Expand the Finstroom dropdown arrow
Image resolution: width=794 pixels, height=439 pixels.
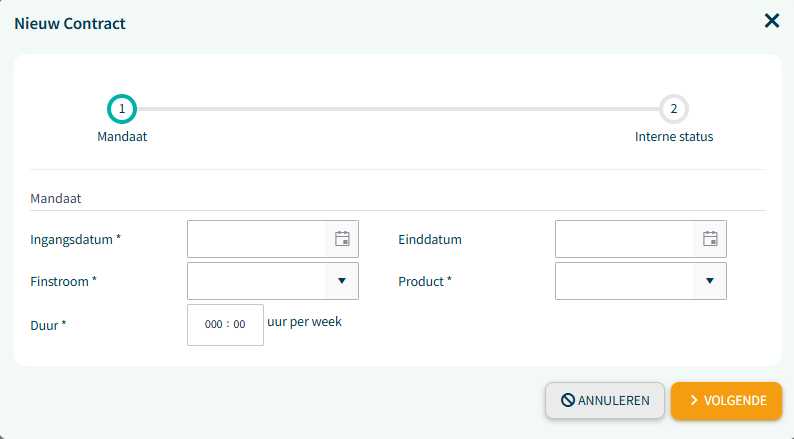[x=342, y=281]
